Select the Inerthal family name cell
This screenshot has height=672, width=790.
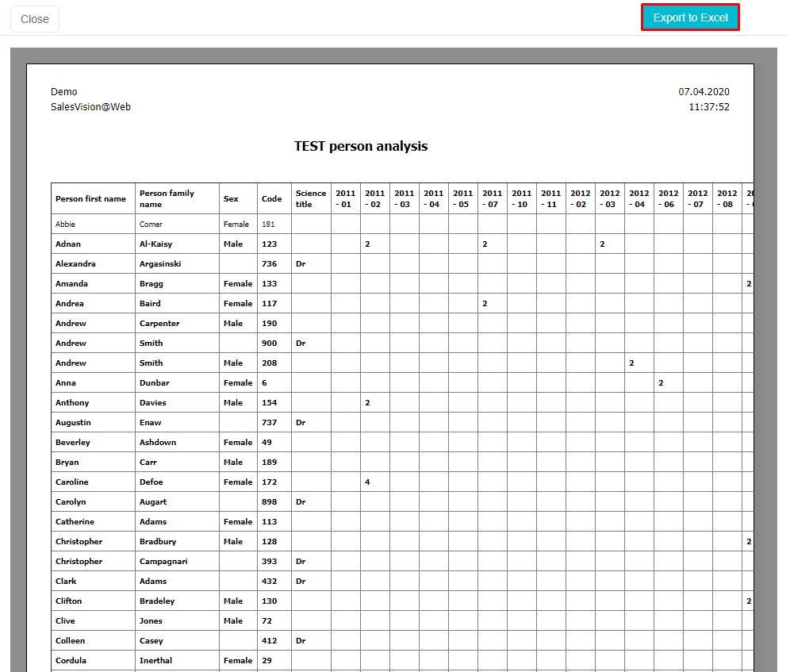coord(156,661)
